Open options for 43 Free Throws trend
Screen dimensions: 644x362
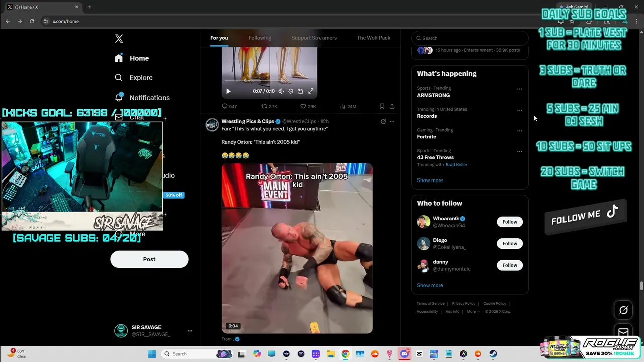tap(520, 151)
